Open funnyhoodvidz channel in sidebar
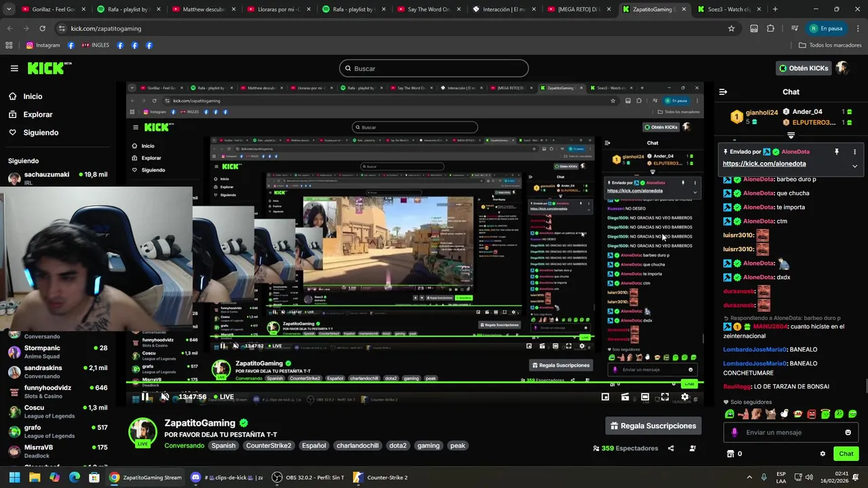868x488 pixels. click(58, 392)
